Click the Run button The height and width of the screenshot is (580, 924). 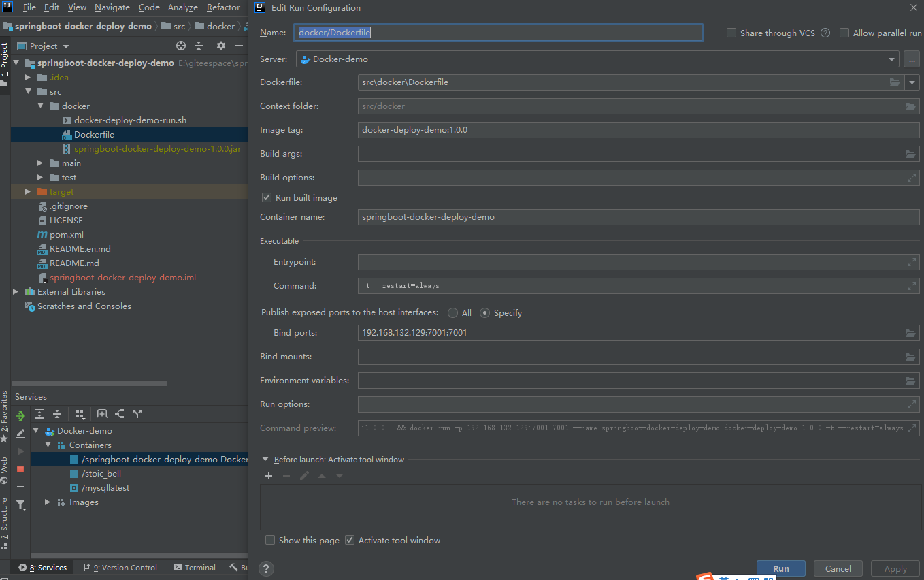pyautogui.click(x=781, y=569)
